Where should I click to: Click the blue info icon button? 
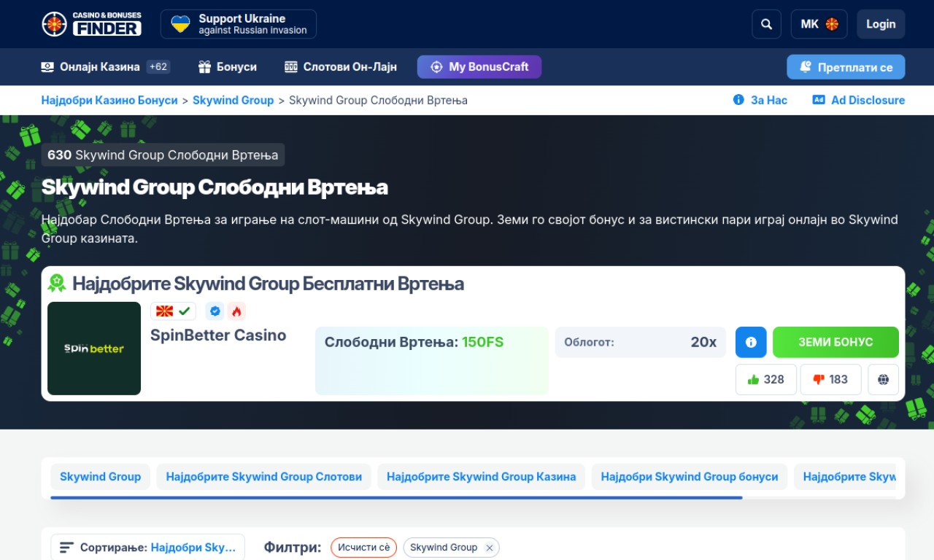tap(751, 342)
